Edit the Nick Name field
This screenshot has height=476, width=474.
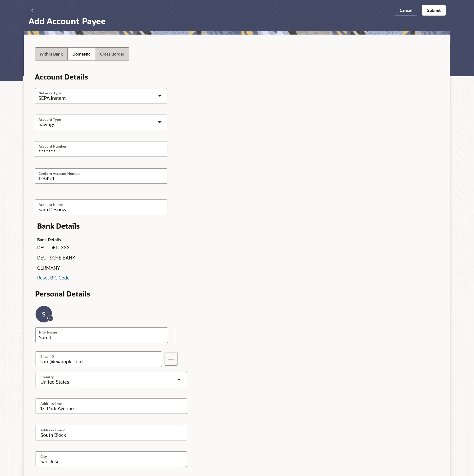click(x=101, y=335)
